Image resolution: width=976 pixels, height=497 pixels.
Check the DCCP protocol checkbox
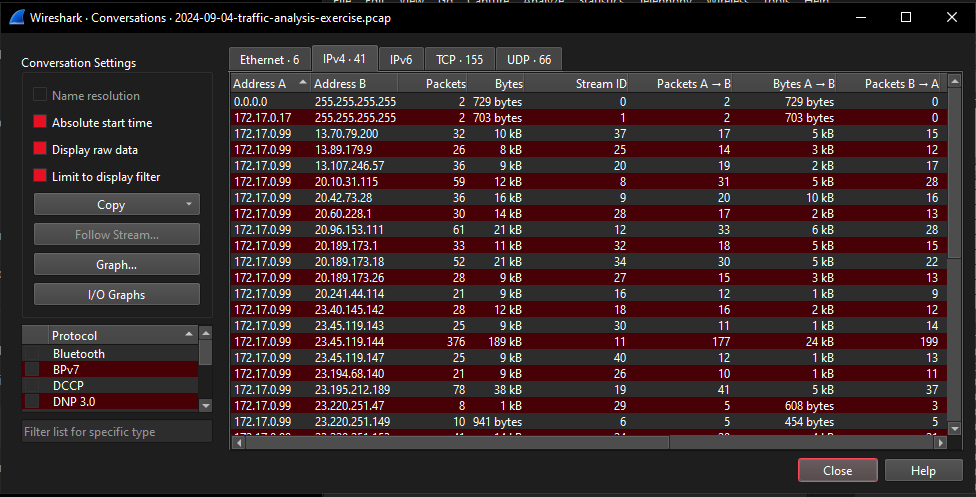(x=32, y=386)
